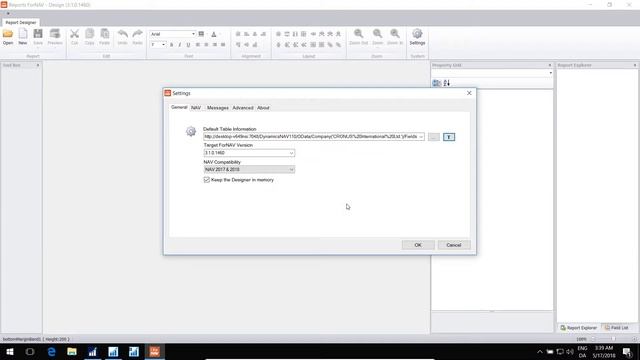
Task: Open the Windows notification center icon
Action: coord(627,351)
